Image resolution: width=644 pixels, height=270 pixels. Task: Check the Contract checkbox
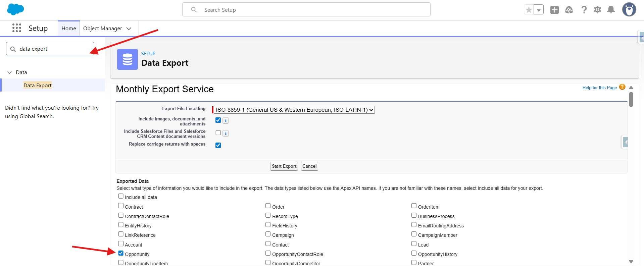[121, 206]
